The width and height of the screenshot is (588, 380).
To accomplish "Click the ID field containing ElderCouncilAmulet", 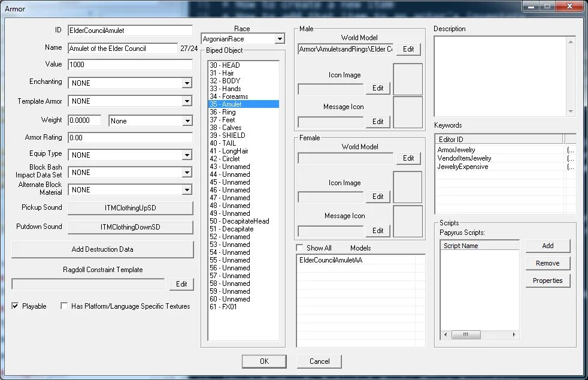I will pos(130,31).
